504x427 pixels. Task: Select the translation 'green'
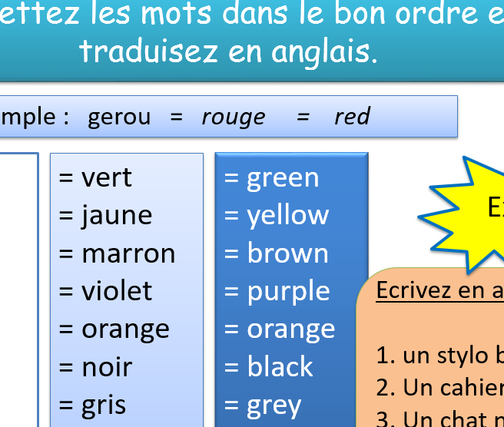[x=283, y=179]
